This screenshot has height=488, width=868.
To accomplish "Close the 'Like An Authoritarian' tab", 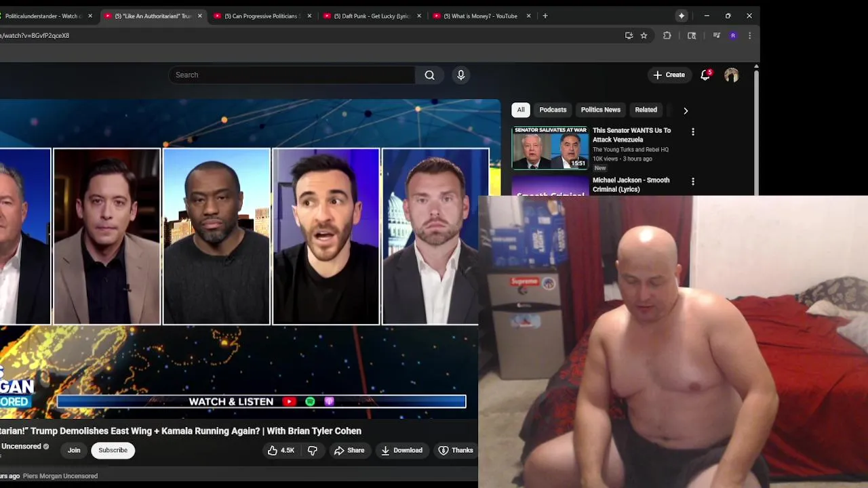I will coord(200,16).
